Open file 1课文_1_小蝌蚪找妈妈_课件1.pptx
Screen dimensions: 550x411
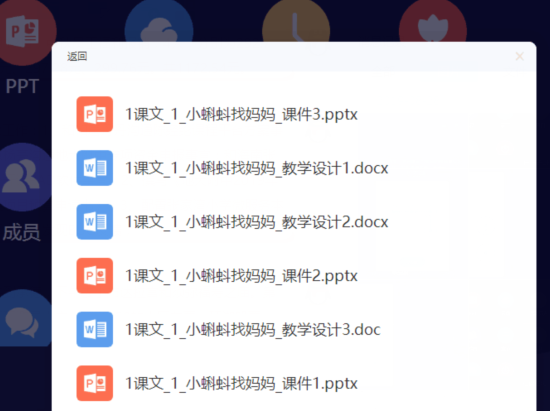pos(241,383)
